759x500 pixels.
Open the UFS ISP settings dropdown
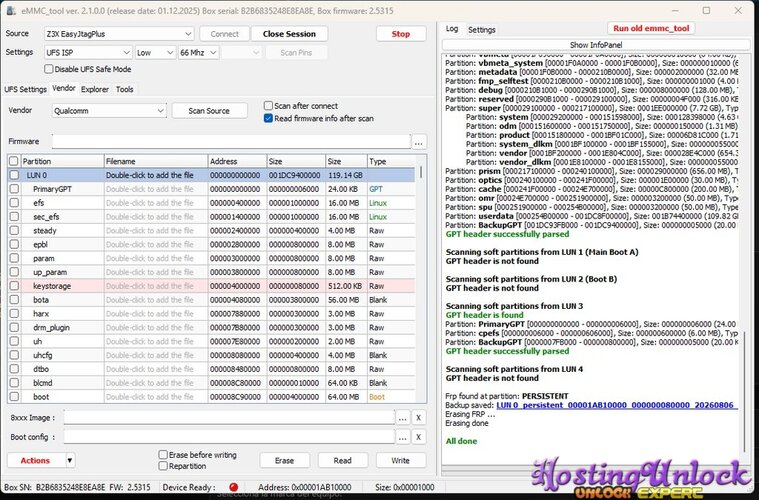click(88, 52)
